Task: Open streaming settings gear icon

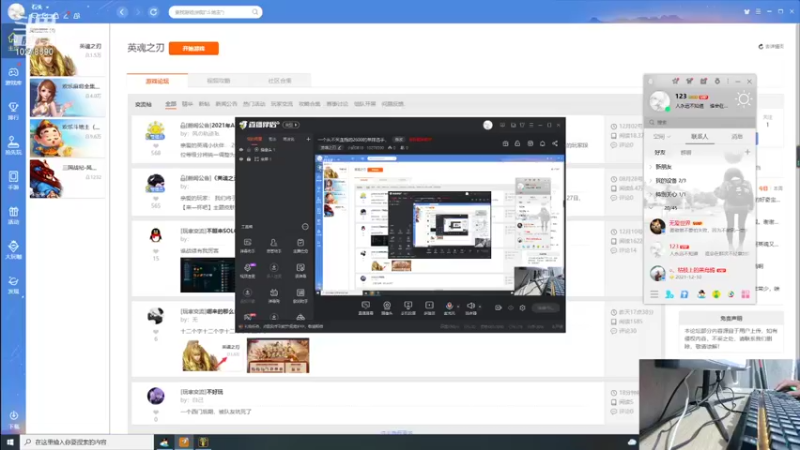Action: click(522, 308)
